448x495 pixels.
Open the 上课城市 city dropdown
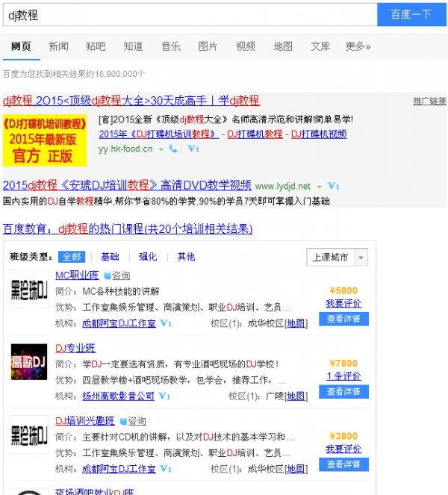[x=337, y=258]
